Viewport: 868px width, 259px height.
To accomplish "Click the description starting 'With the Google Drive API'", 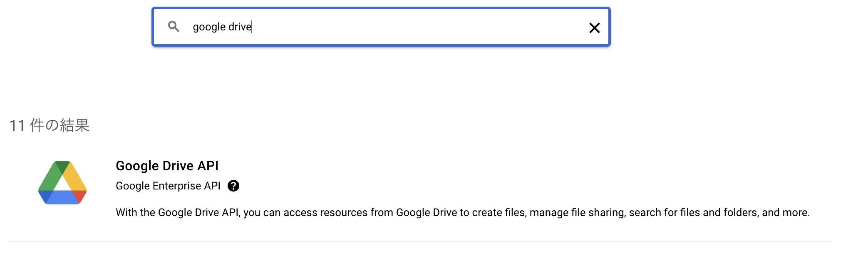I will 463,212.
